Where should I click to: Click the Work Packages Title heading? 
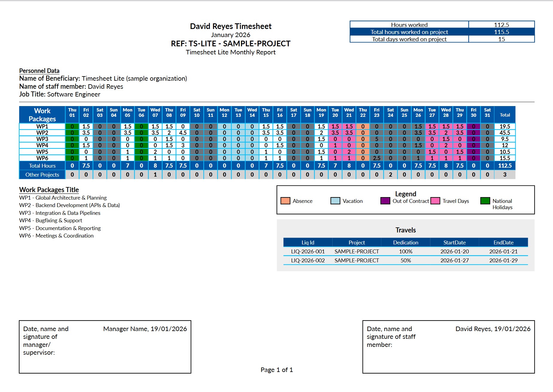tap(49, 190)
